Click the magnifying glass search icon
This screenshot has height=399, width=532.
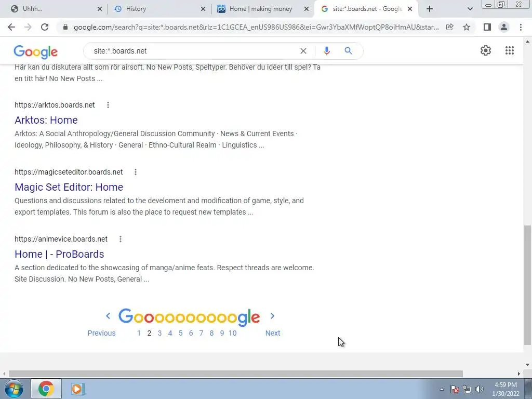tap(348, 51)
